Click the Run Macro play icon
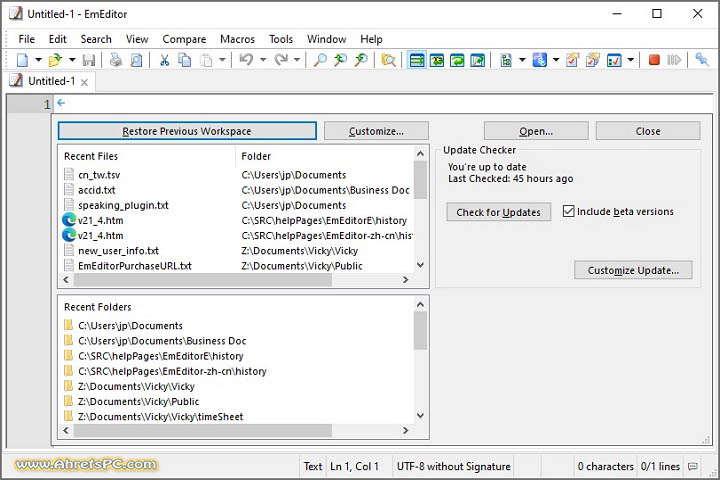 [674, 60]
